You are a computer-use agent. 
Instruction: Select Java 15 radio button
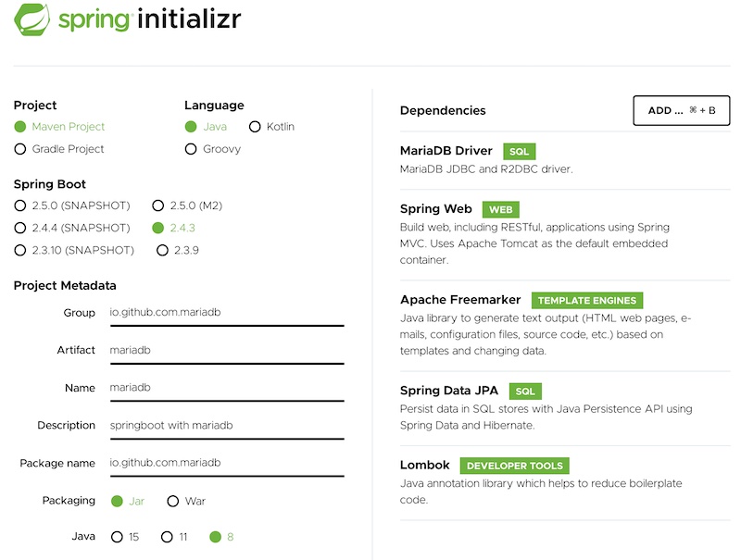(117, 537)
